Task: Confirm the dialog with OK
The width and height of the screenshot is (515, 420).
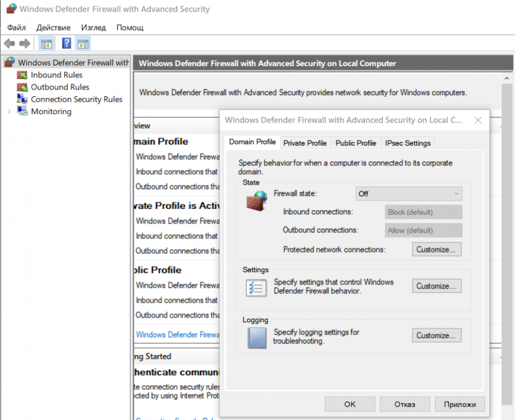Action: (x=350, y=404)
